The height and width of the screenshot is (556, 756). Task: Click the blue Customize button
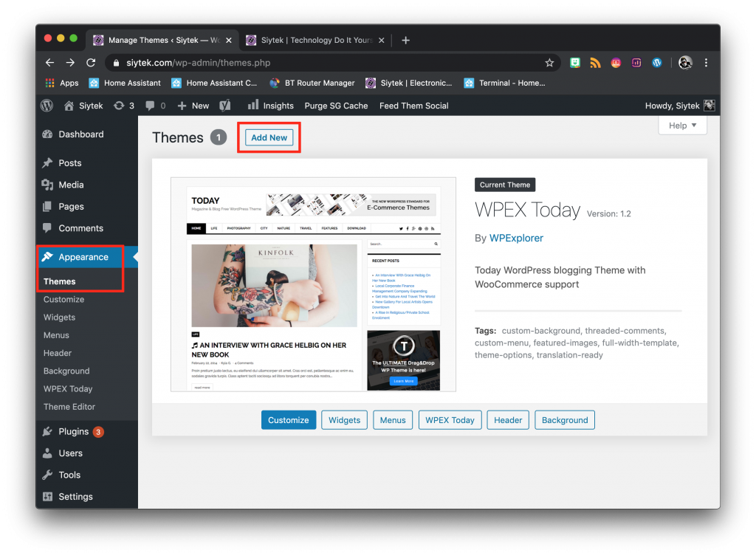[x=289, y=420]
